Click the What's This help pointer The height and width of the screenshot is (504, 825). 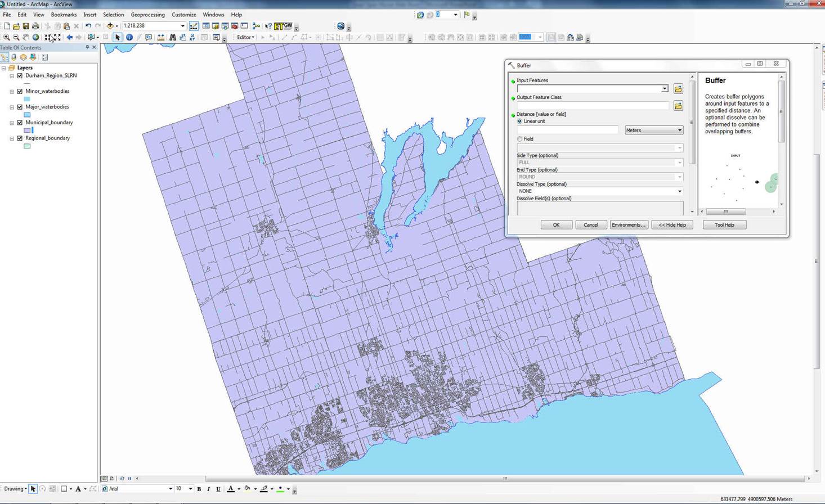[x=268, y=26]
